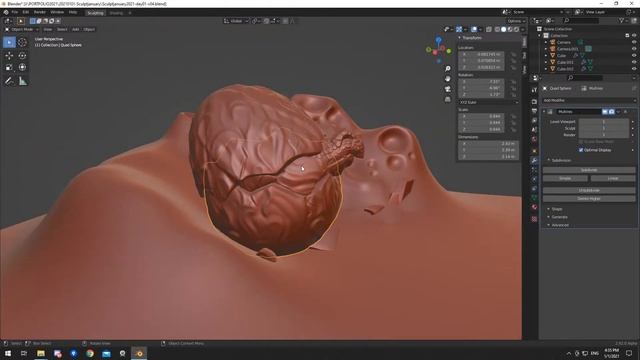Open the Tool properties tab icon
This screenshot has height=360, width=640.
(534, 90)
